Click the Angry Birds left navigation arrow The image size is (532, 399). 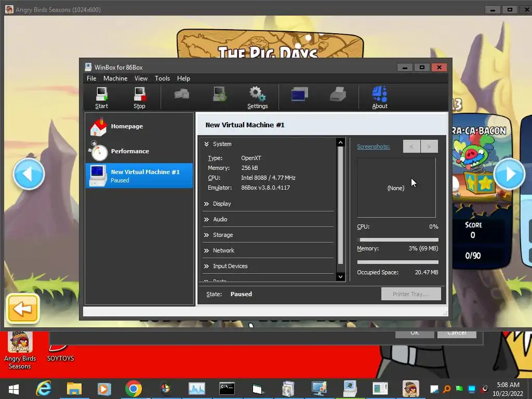click(x=29, y=174)
